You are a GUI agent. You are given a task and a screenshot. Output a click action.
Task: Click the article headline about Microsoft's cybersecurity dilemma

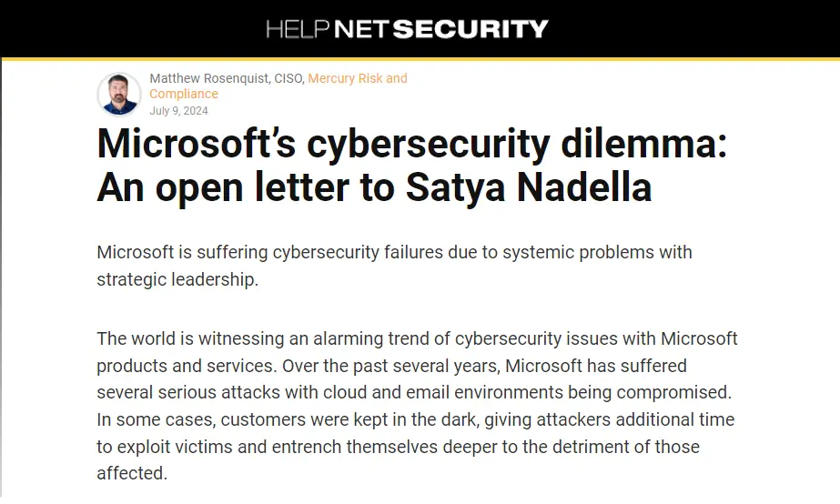(412, 166)
